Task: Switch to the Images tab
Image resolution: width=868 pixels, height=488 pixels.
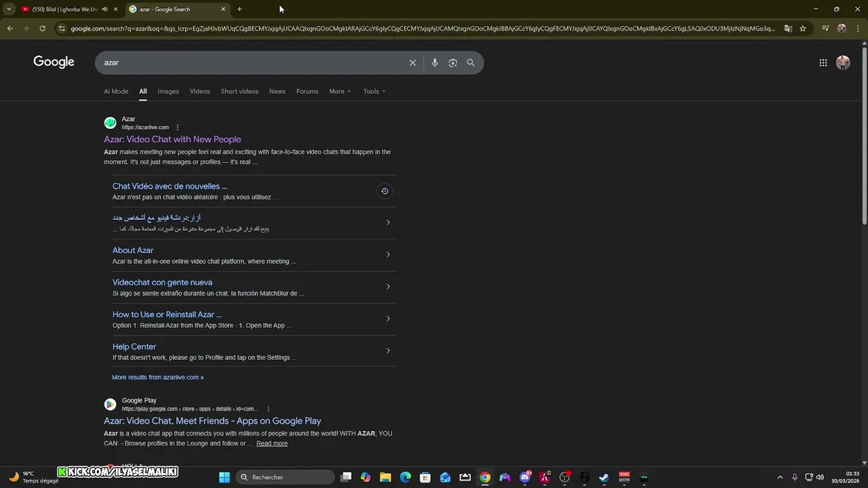Action: tap(168, 91)
